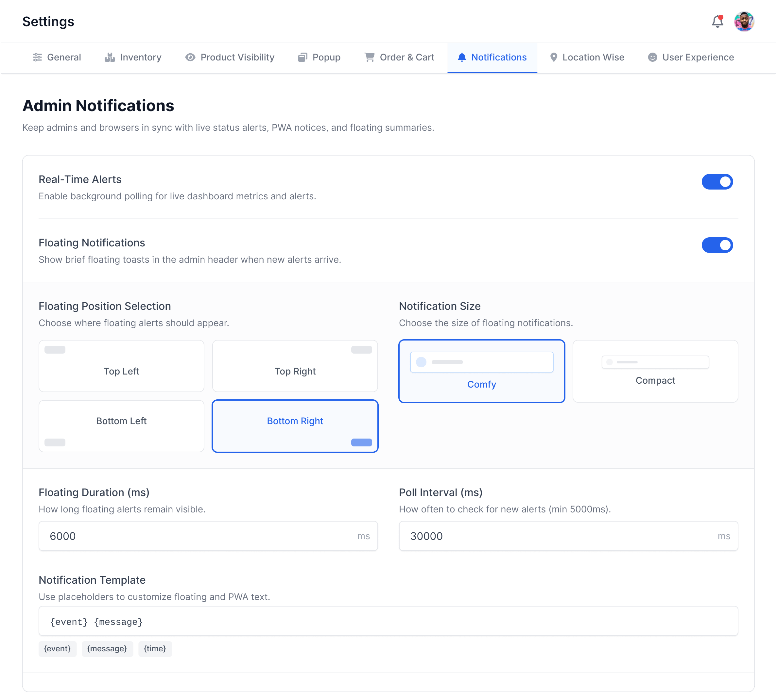This screenshot has width=777, height=700.
Task: Click the Notifications bell tab icon
Action: click(462, 57)
